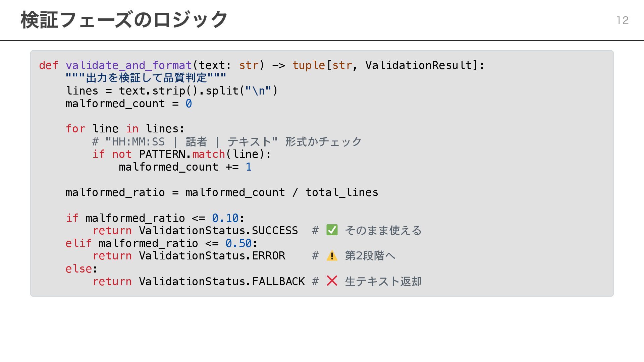Click ValidationStatus.FALLBACK in the code
This screenshot has width=644, height=362.
[x=222, y=282]
